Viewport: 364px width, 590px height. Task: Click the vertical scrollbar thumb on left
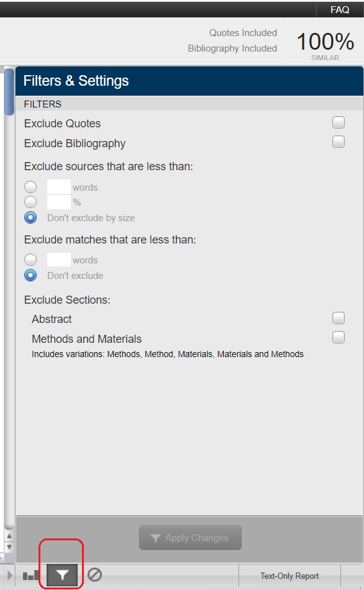pyautogui.click(x=9, y=91)
